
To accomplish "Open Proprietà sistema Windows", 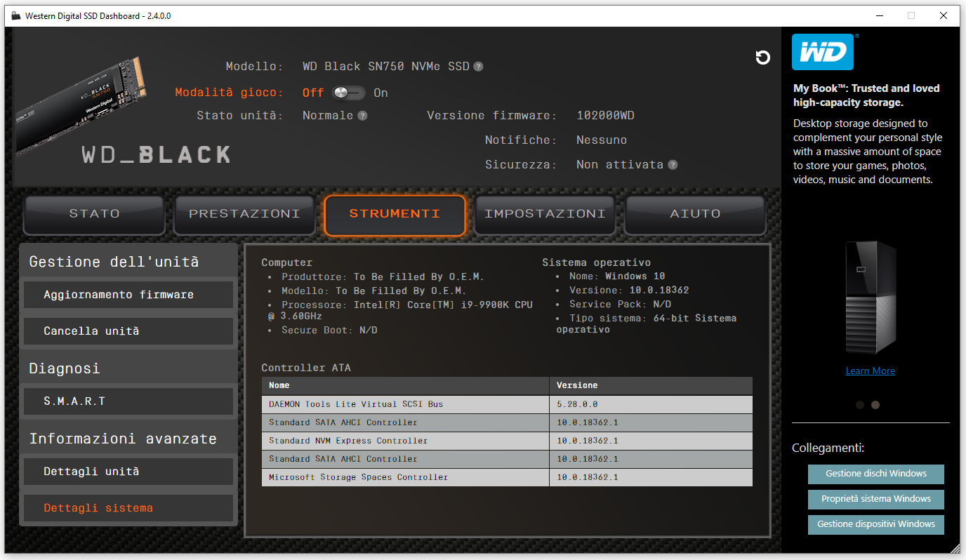I will [875, 499].
